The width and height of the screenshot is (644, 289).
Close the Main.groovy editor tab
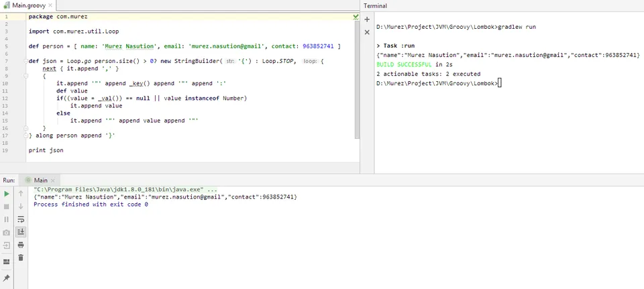(50, 6)
